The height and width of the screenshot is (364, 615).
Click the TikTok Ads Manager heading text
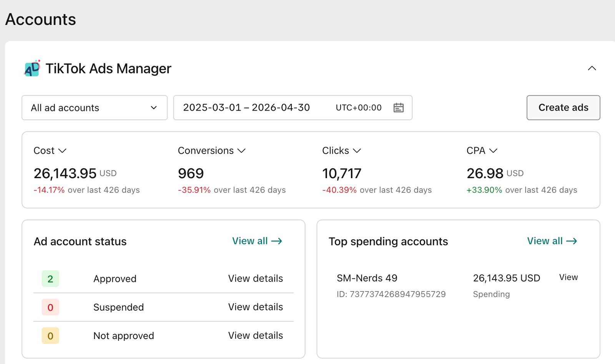pos(108,68)
